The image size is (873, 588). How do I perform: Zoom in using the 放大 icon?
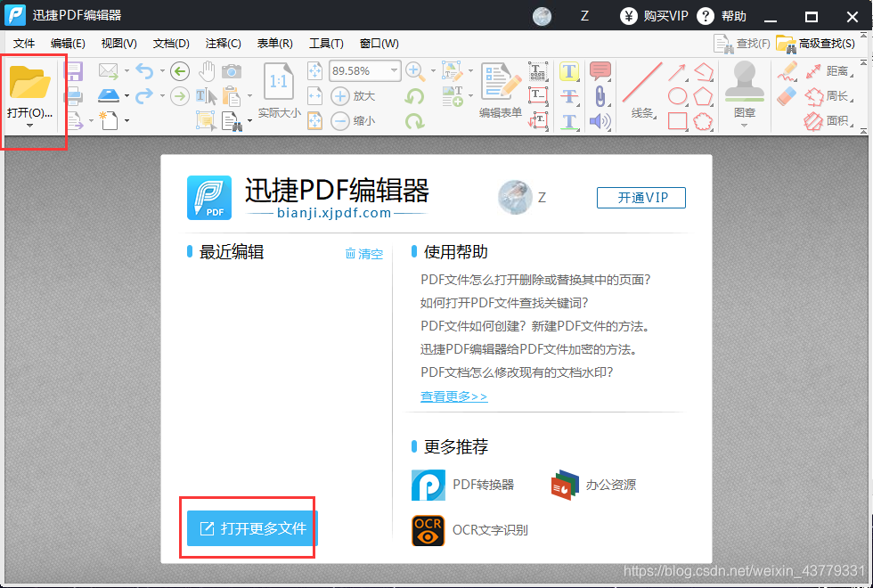[340, 95]
